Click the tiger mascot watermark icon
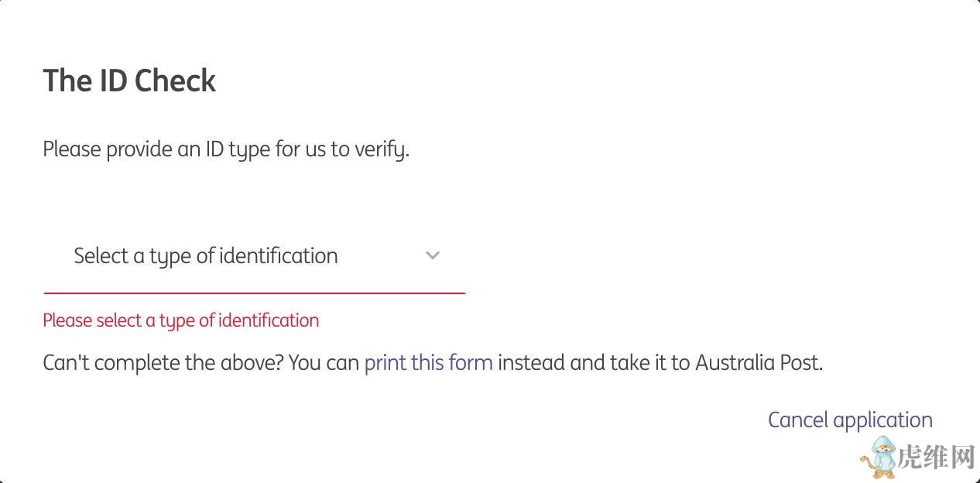 [879, 457]
